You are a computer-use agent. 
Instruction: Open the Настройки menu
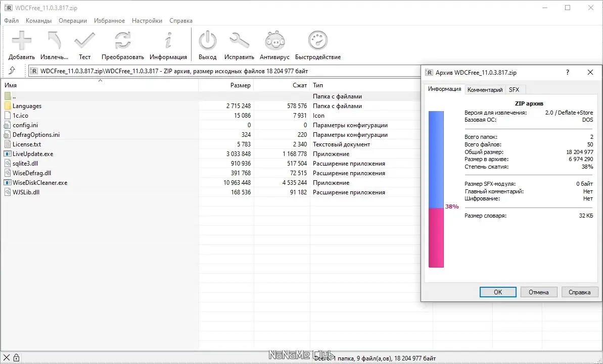click(147, 21)
